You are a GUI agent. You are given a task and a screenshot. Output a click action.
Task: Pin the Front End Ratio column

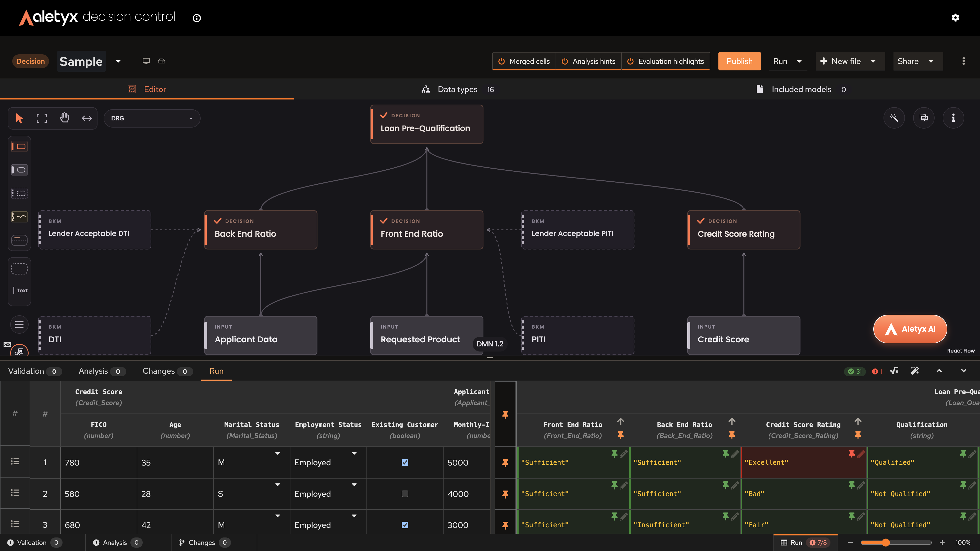pos(620,435)
